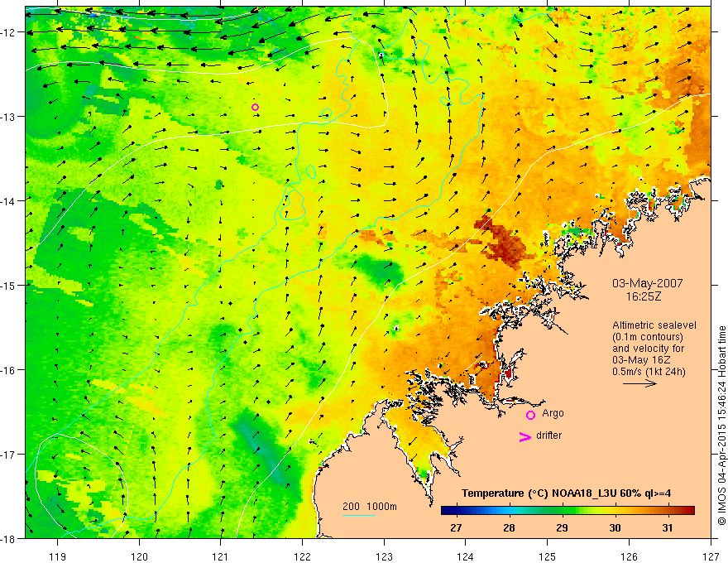Click the longitude label 119
Image resolution: width=728 pixels, height=563 pixels.
pos(58,556)
